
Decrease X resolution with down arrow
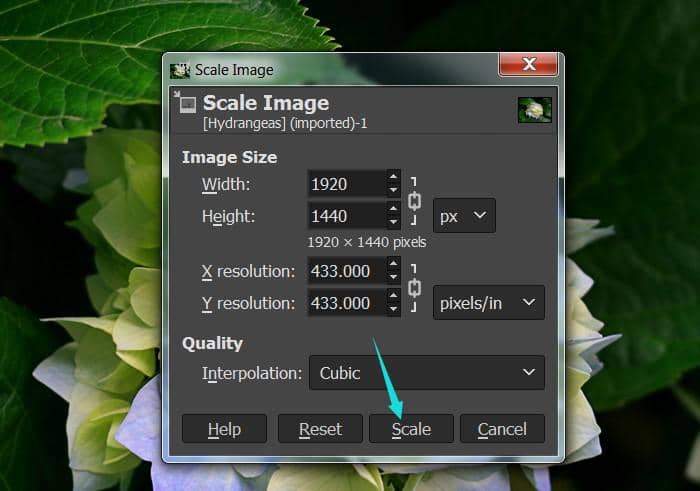pyautogui.click(x=393, y=277)
